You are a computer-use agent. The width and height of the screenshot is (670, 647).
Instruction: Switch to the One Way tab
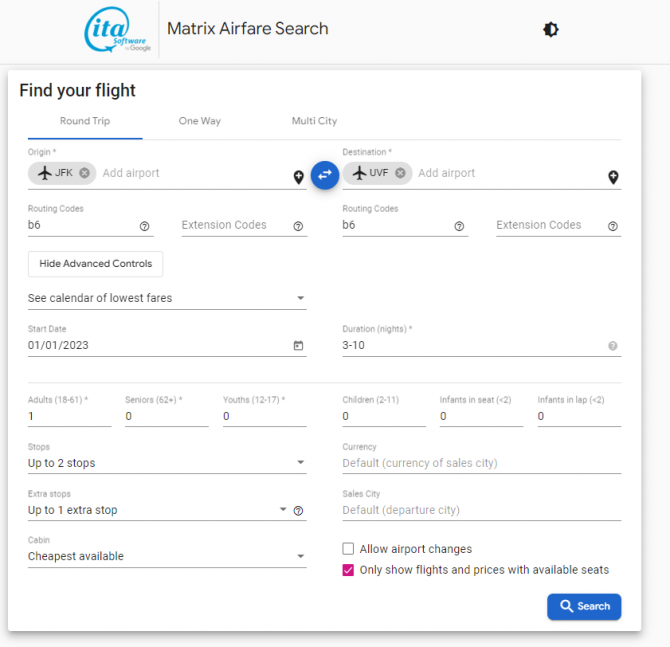(200, 121)
